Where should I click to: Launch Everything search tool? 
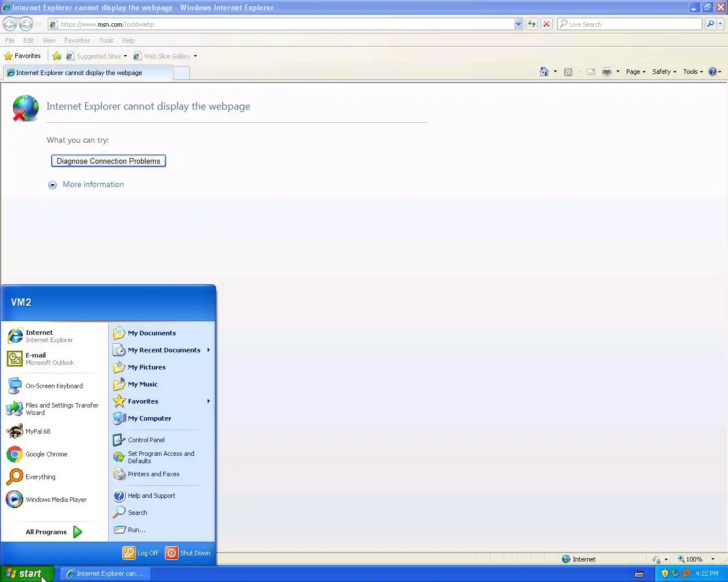coord(55,477)
